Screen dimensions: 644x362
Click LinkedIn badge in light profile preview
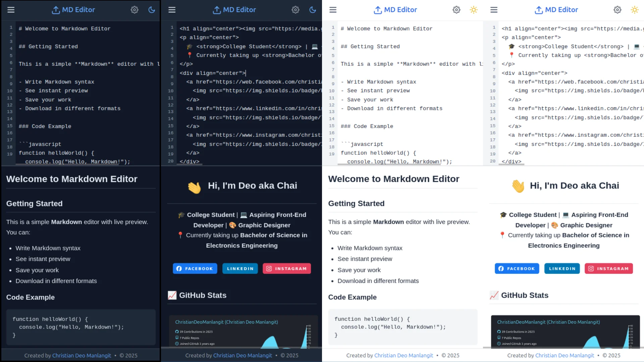click(x=562, y=268)
